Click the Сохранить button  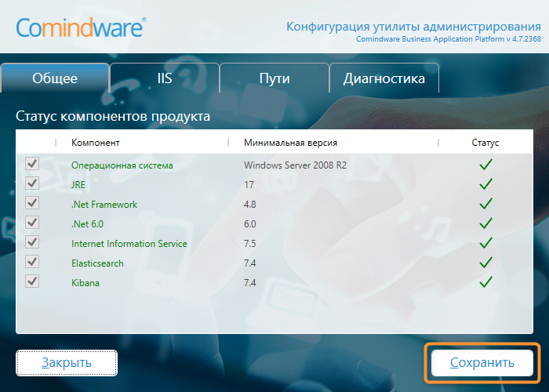coord(482,362)
